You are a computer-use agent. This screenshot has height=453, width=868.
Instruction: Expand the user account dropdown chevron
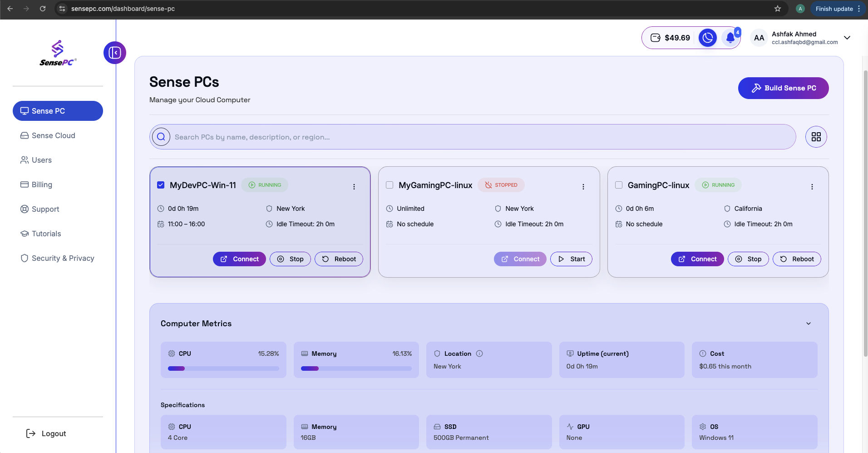pyautogui.click(x=847, y=38)
